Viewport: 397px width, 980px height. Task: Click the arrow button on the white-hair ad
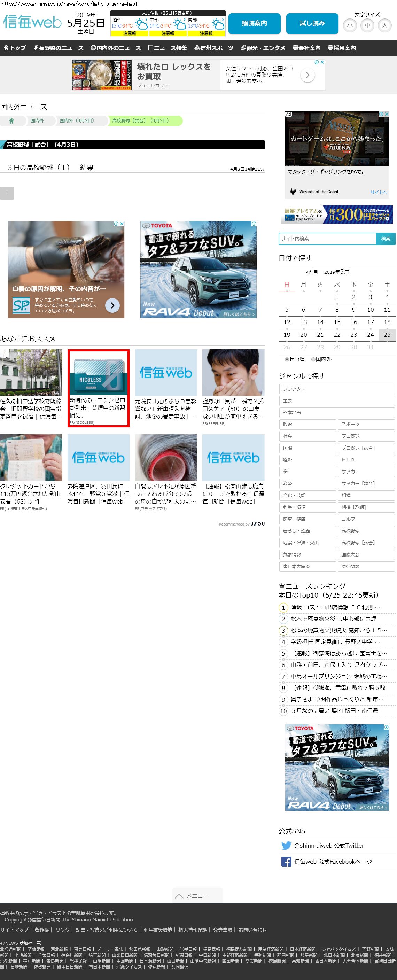pyautogui.click(x=112, y=305)
